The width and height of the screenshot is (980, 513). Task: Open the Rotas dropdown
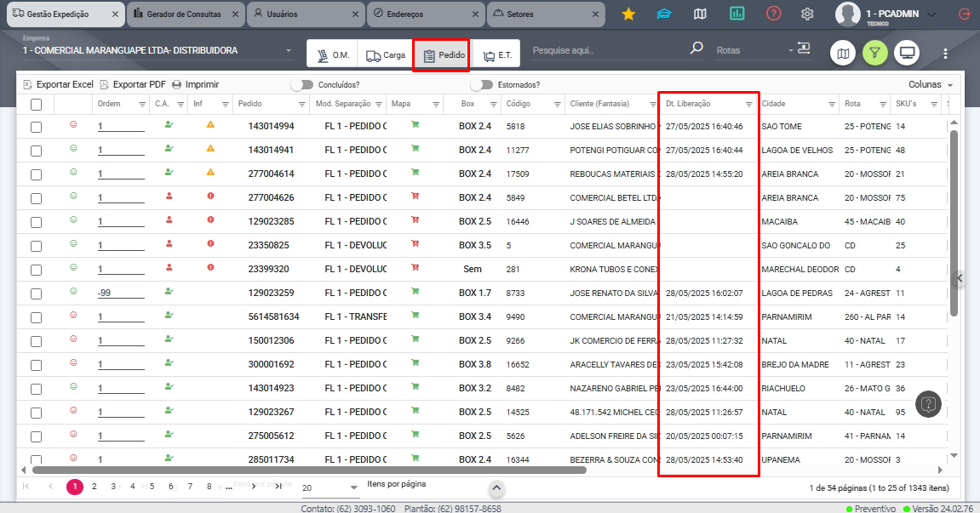click(755, 50)
